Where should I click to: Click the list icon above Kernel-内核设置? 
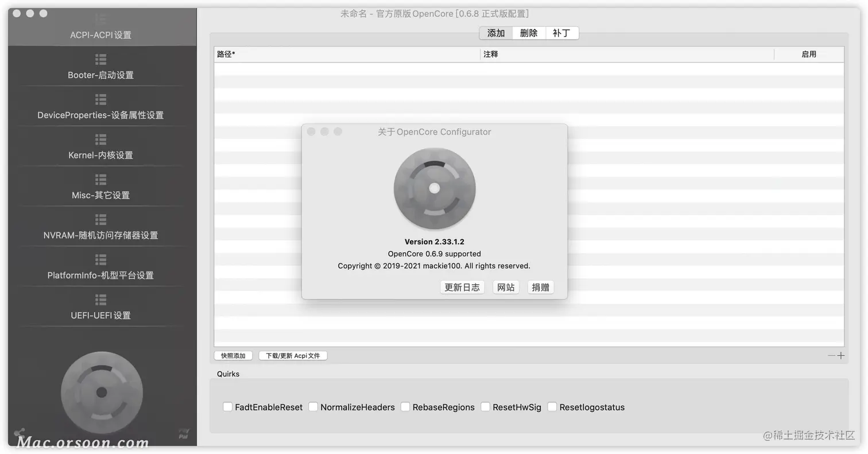101,139
